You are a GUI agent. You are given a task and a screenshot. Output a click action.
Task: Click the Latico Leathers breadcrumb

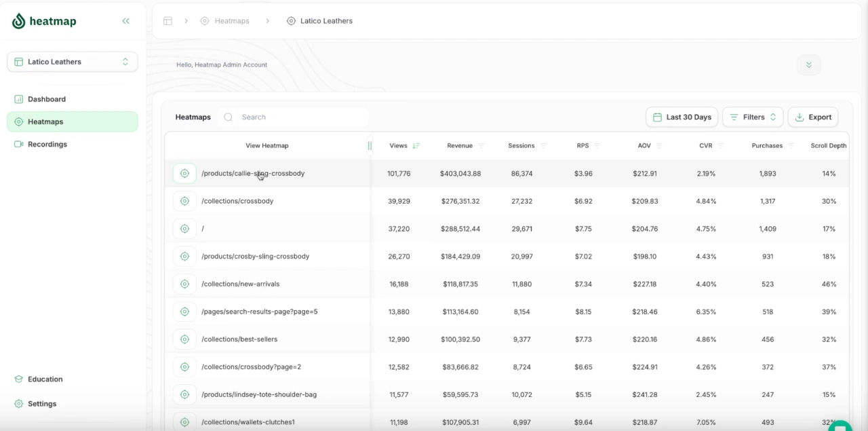point(319,21)
